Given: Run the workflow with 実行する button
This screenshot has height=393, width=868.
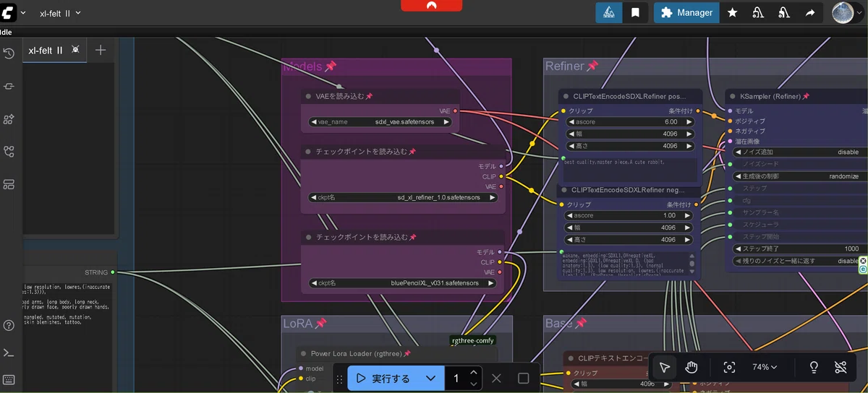Looking at the screenshot, I should [x=384, y=378].
